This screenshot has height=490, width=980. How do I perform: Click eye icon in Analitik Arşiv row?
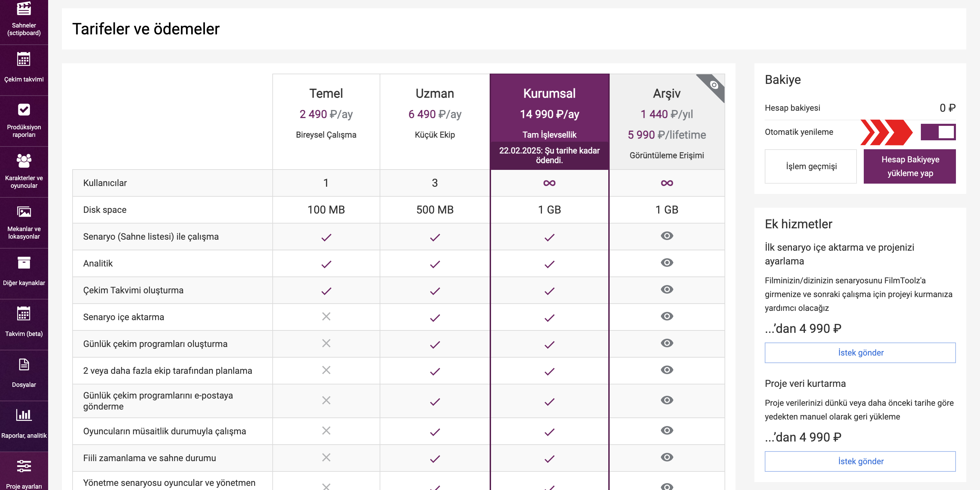point(666,262)
